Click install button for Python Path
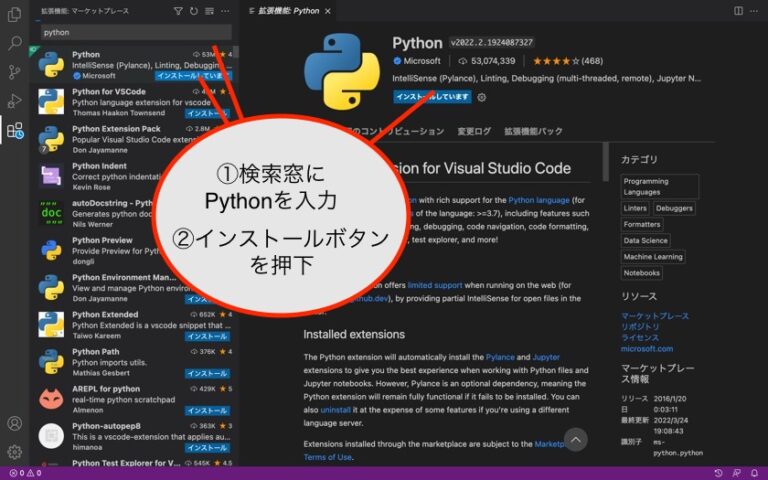The image size is (768, 480). click(208, 373)
